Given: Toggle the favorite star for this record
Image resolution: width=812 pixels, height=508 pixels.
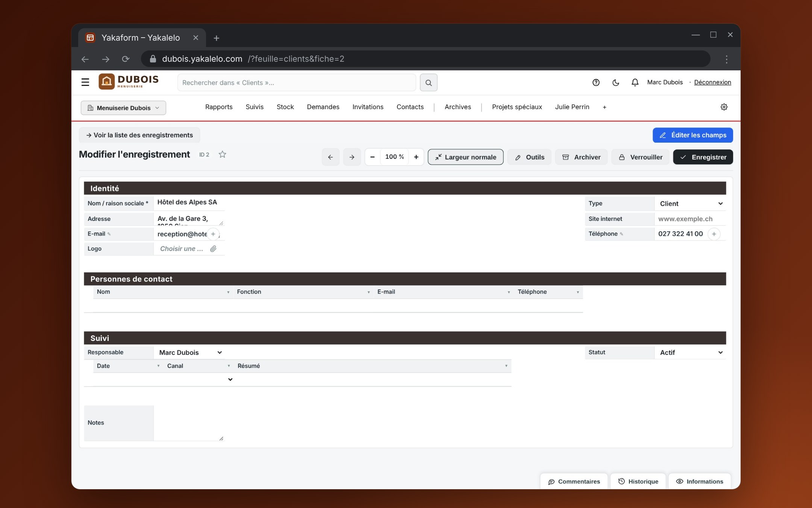Looking at the screenshot, I should pyautogui.click(x=223, y=154).
